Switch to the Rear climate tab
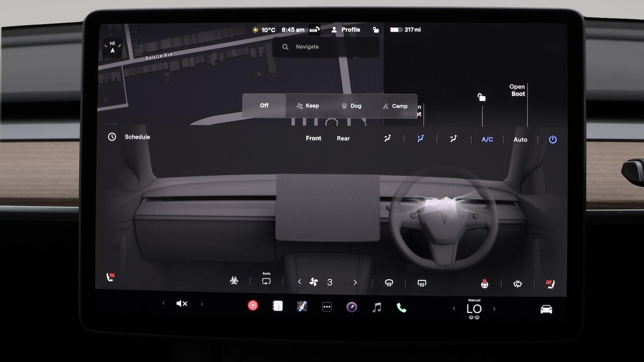 [343, 138]
